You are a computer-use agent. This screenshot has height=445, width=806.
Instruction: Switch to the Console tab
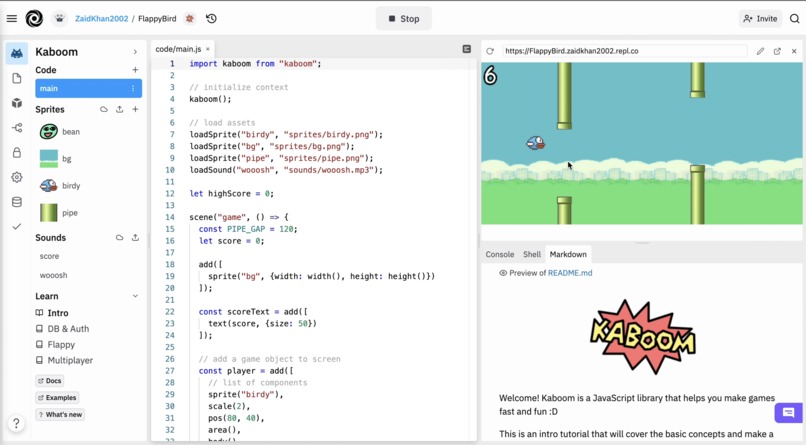coord(500,254)
